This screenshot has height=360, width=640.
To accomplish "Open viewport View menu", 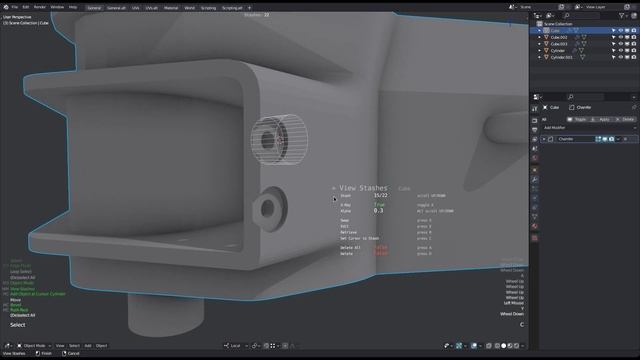I will (60, 346).
